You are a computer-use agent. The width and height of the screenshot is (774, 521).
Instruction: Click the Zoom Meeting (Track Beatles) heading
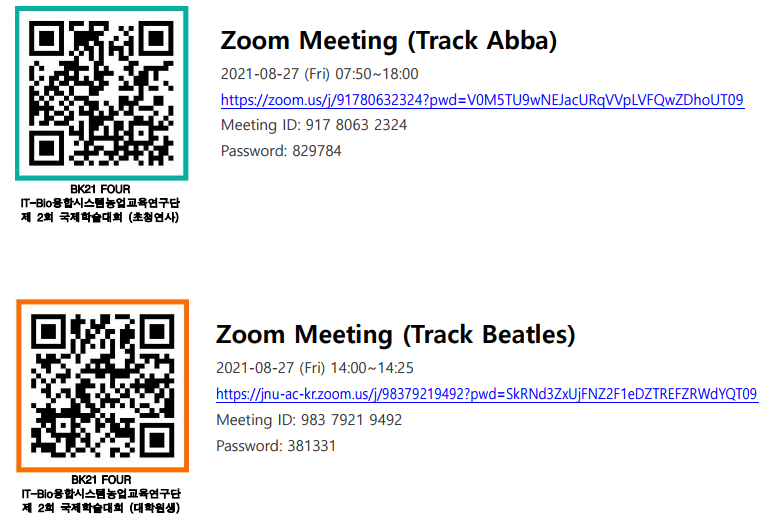(x=396, y=334)
